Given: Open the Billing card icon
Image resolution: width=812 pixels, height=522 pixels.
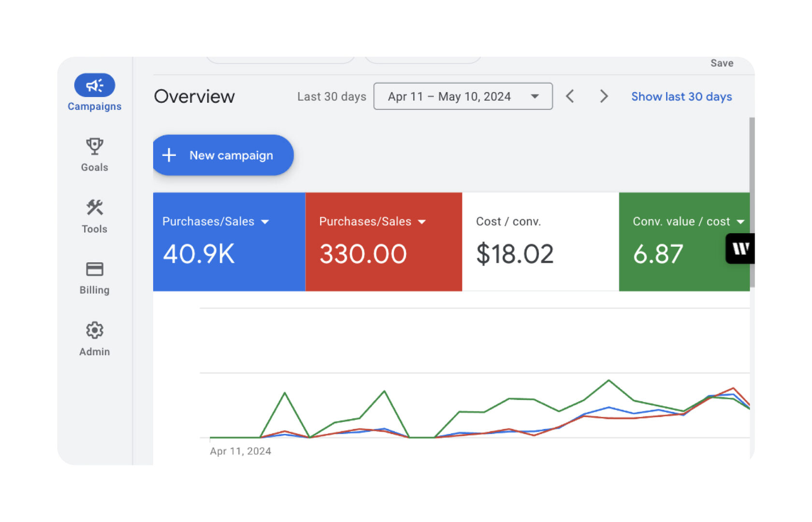Looking at the screenshot, I should point(95,269).
